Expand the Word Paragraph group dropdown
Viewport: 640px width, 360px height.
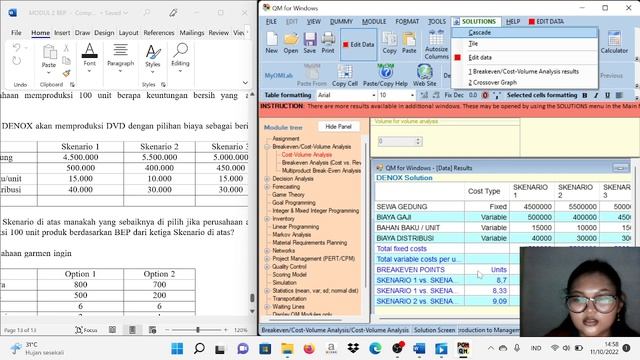coord(120,71)
